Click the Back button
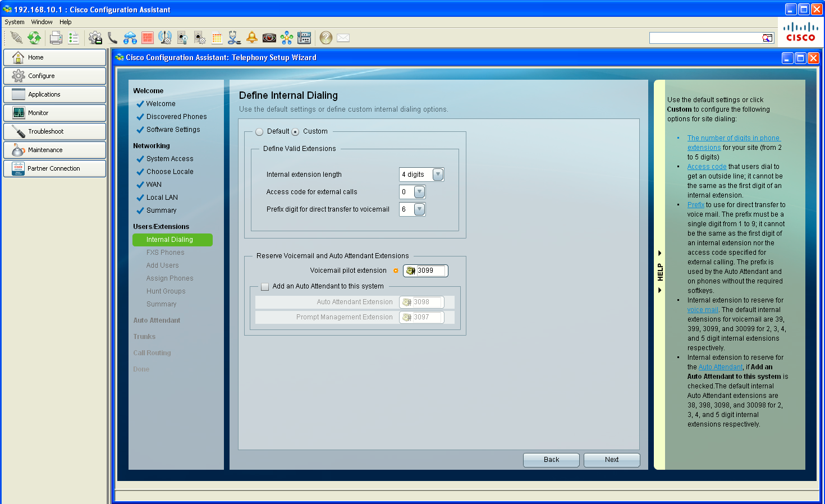 click(551, 460)
